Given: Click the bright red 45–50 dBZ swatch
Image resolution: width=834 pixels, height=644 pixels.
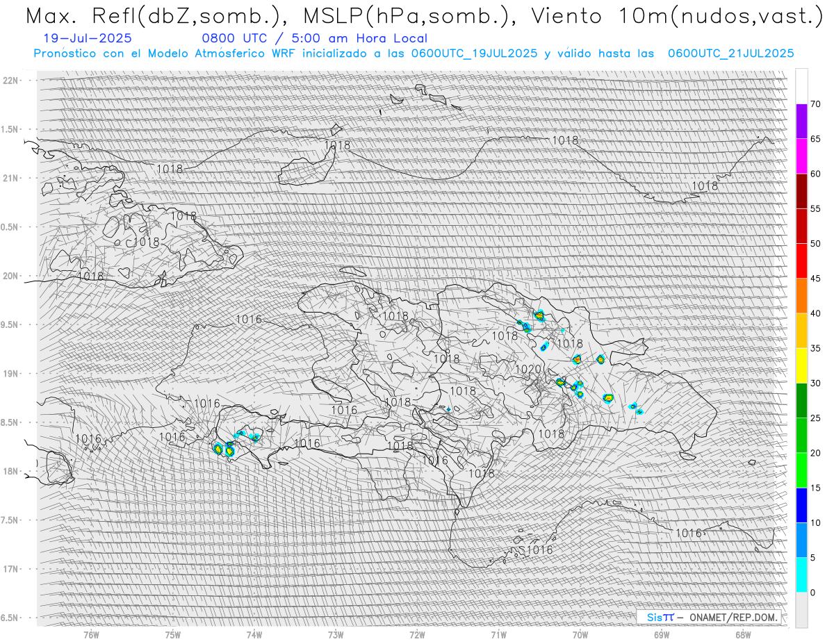Looking at the screenshot, I should click(x=801, y=261).
